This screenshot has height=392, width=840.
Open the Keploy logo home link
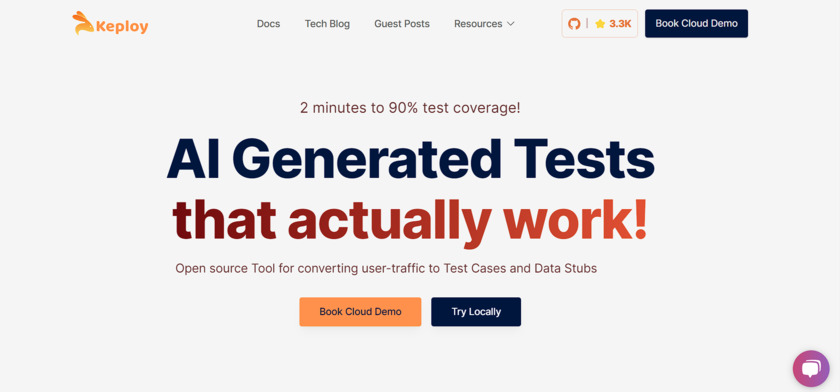pos(110,24)
